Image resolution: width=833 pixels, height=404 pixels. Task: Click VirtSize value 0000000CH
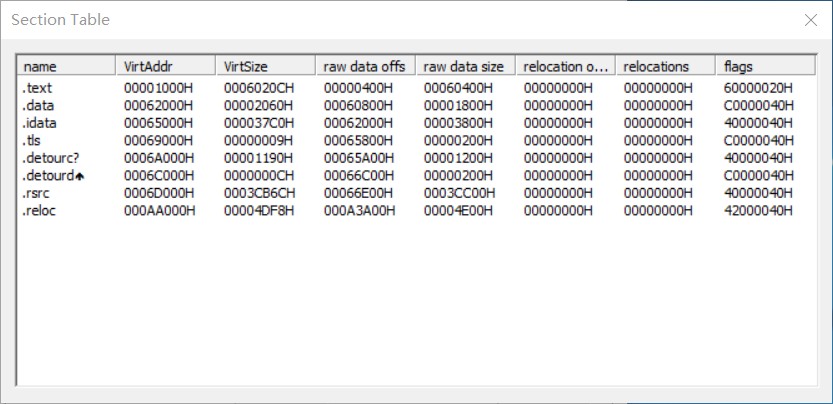[x=259, y=176]
